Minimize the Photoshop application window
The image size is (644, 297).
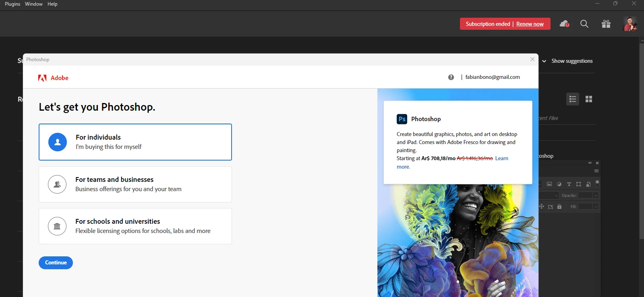pos(597,4)
